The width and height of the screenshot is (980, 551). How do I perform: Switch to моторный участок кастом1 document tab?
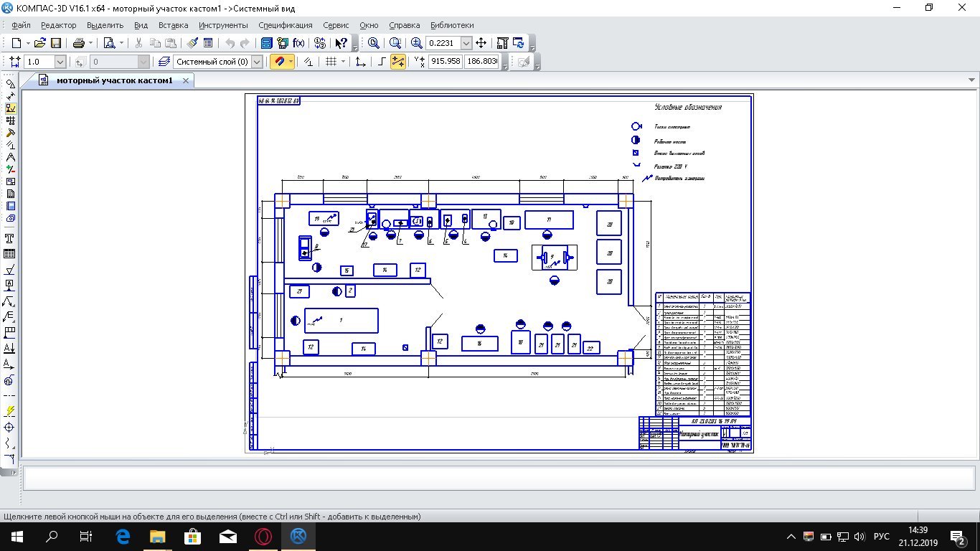[x=114, y=80]
